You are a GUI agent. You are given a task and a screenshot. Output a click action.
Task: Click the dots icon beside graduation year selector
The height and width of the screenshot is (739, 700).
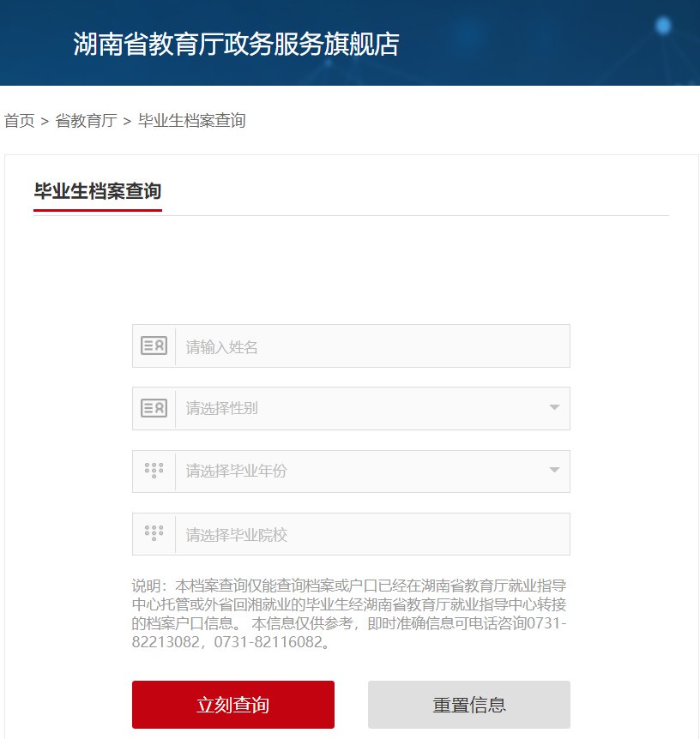[154, 471]
